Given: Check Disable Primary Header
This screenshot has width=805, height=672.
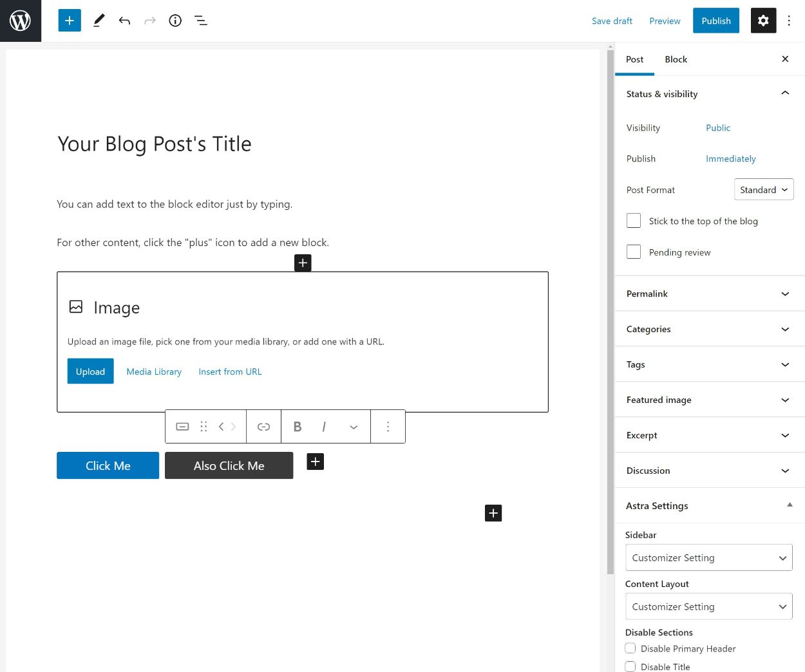Looking at the screenshot, I should click(630, 648).
